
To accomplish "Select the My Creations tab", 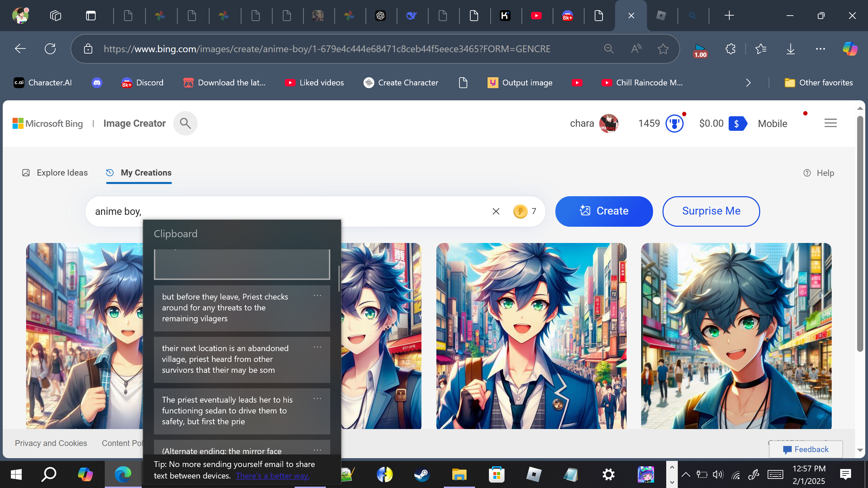I will [x=139, y=173].
